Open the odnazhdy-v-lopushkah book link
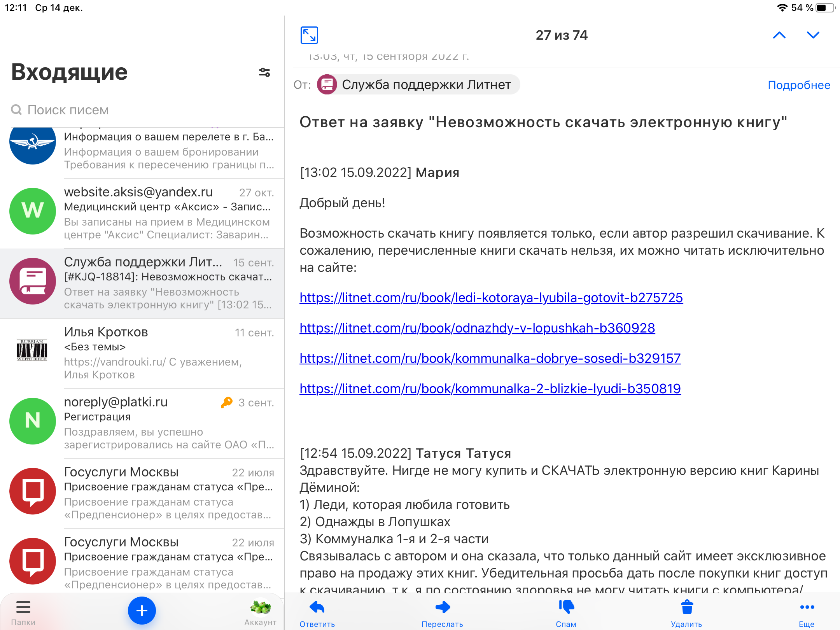Image resolution: width=840 pixels, height=630 pixels. click(477, 328)
